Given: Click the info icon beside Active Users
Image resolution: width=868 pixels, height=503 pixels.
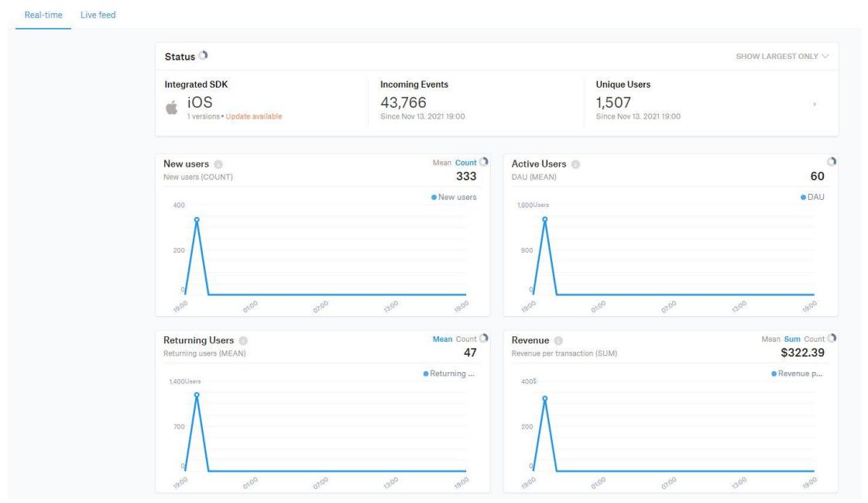Looking at the screenshot, I should (575, 164).
